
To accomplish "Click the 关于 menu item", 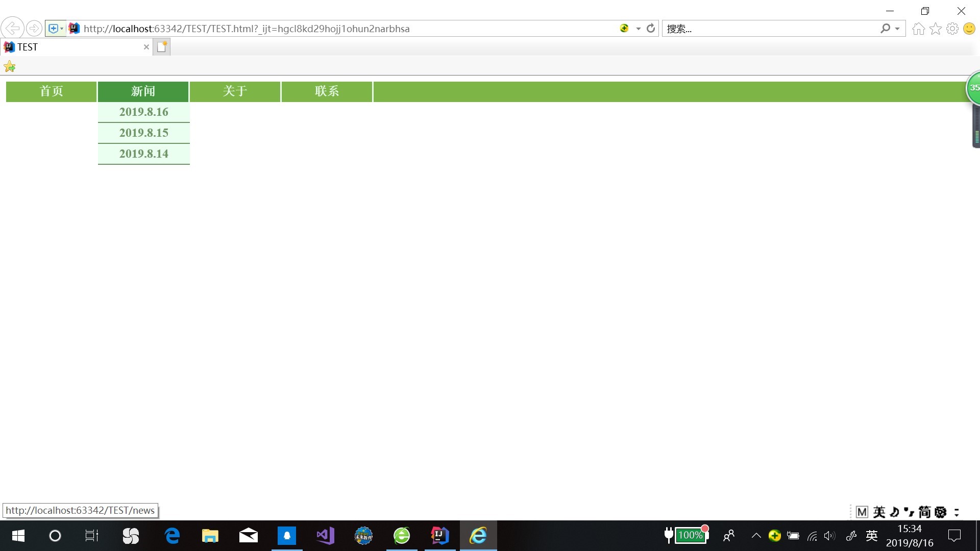I will tap(234, 91).
